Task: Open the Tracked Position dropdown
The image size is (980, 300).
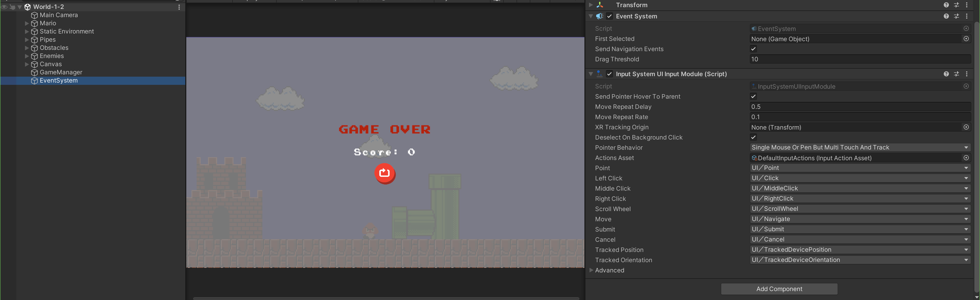Action: pos(860,250)
